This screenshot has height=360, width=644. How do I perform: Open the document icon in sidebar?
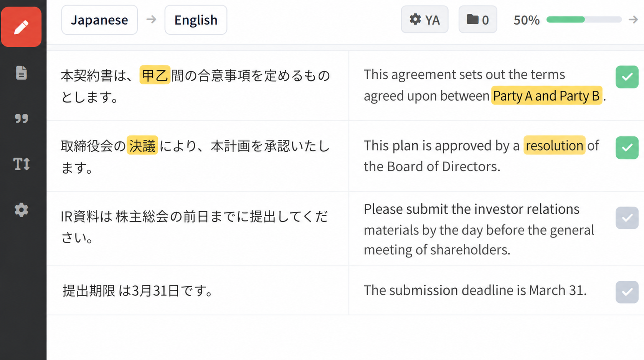[21, 73]
